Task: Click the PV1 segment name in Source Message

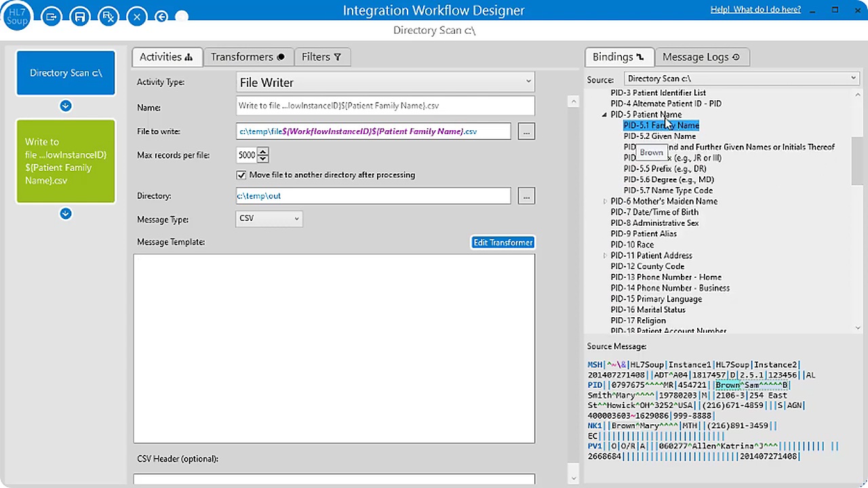Action: click(x=595, y=446)
